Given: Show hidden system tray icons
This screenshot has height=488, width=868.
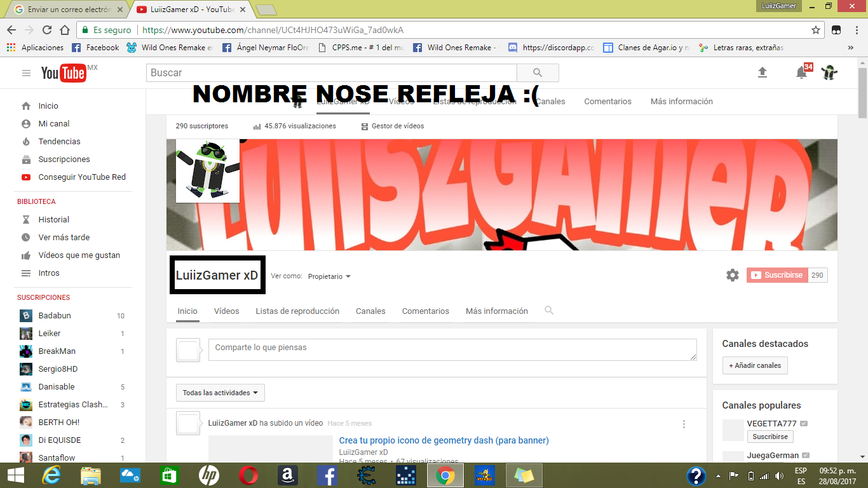Looking at the screenshot, I should (x=718, y=476).
